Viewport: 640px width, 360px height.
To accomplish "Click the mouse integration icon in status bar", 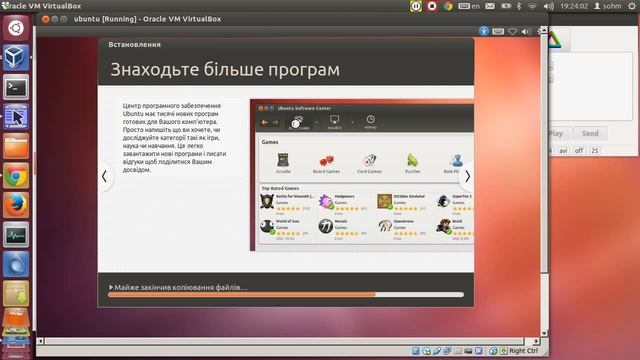I will [x=493, y=351].
